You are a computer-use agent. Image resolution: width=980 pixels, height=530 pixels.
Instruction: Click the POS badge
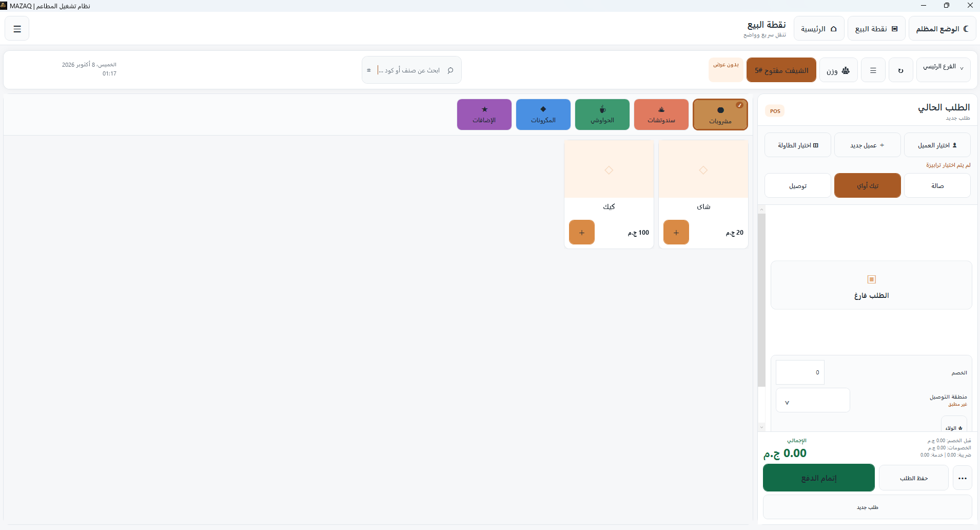(775, 111)
